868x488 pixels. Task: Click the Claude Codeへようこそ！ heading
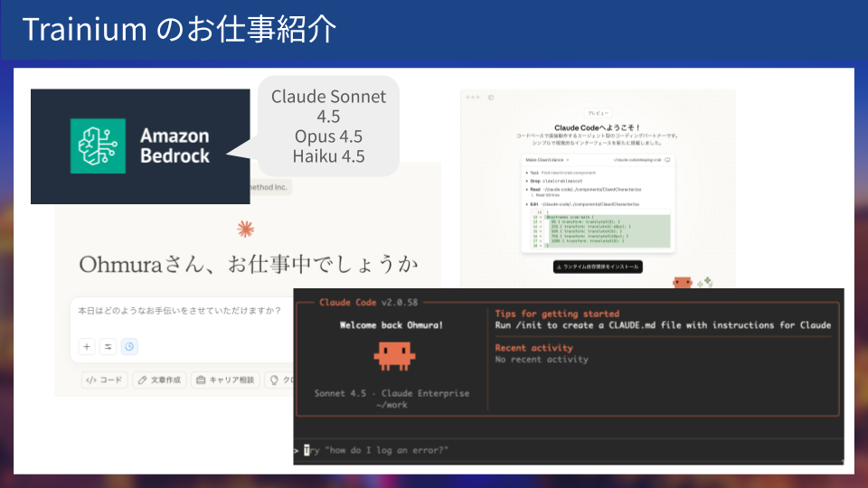pos(598,127)
